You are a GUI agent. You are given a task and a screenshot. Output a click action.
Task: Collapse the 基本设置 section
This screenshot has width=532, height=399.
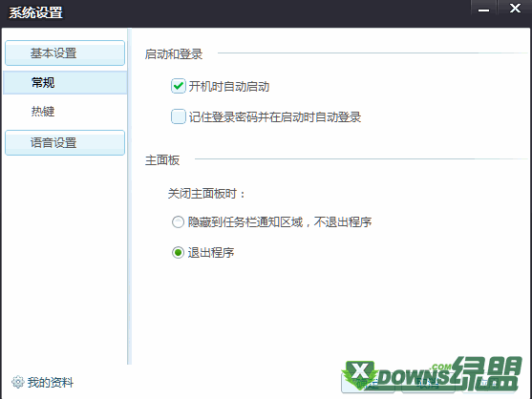65,53
